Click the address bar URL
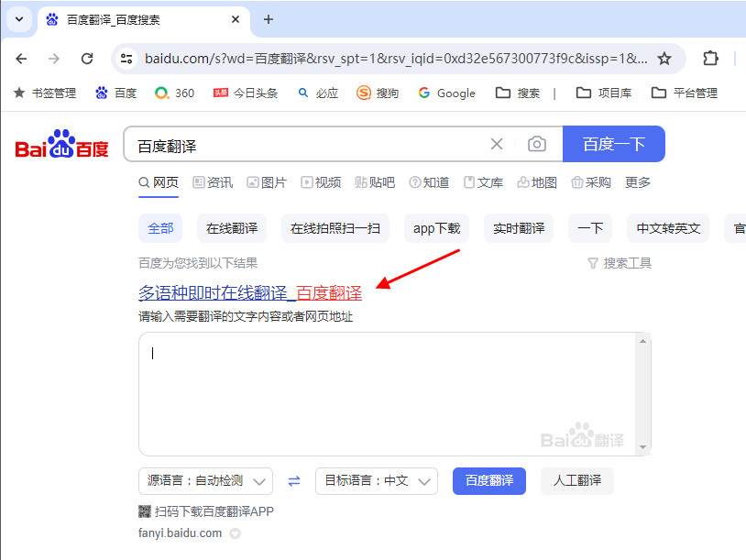Screen dimensions: 746x560 (396, 59)
